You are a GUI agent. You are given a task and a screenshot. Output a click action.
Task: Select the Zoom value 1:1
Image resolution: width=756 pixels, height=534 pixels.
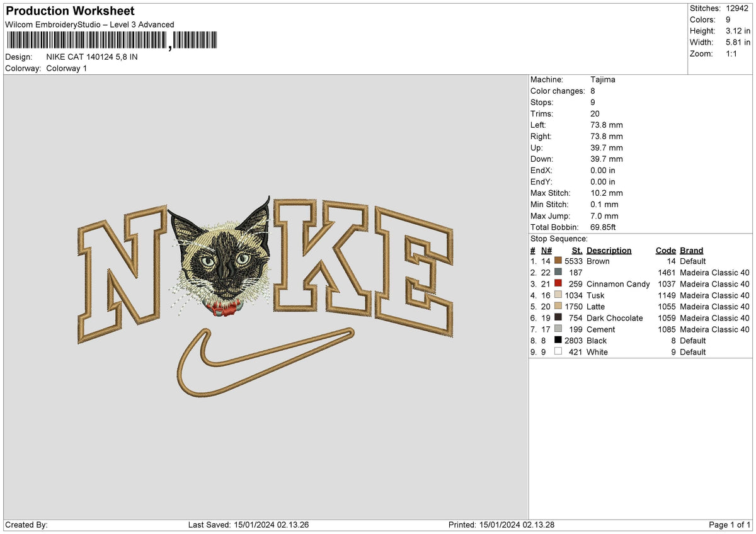(732, 54)
